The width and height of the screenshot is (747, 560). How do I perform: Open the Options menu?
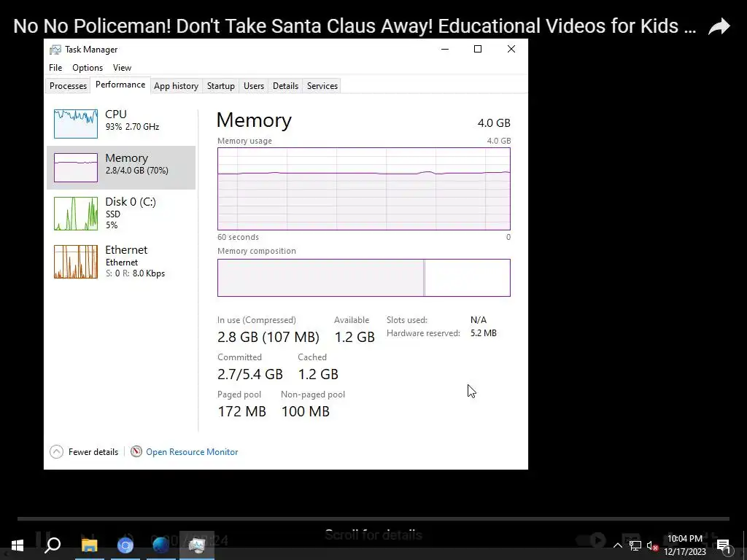click(88, 68)
